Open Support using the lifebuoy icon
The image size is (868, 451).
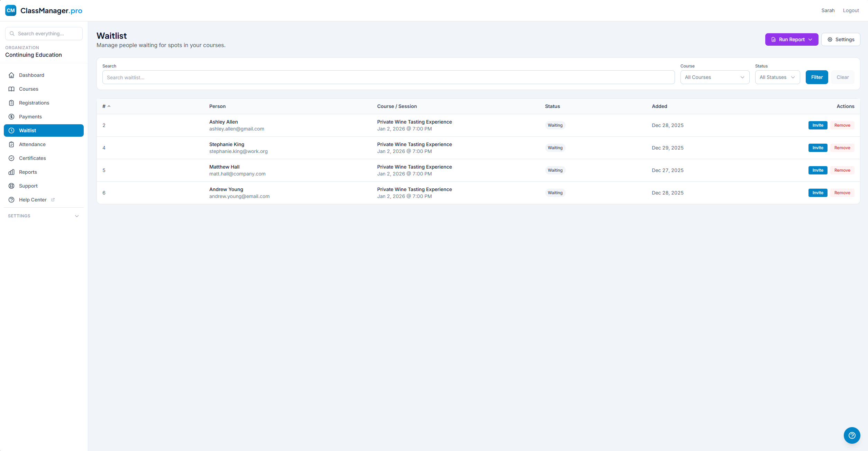[11, 186]
